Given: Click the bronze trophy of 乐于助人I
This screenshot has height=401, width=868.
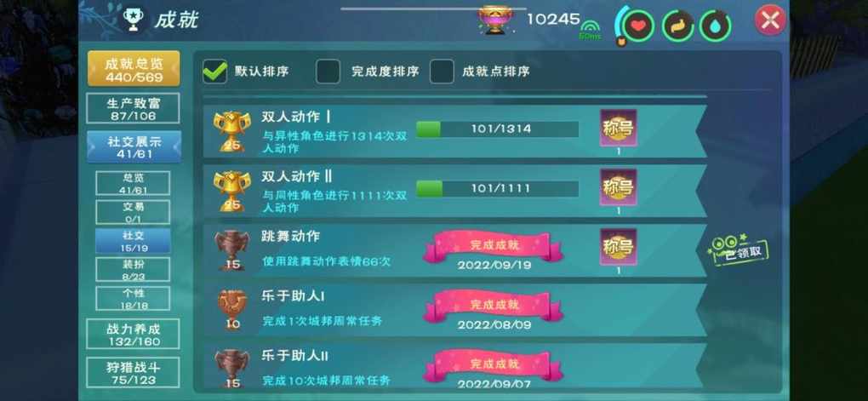Looking at the screenshot, I should pos(232,310).
